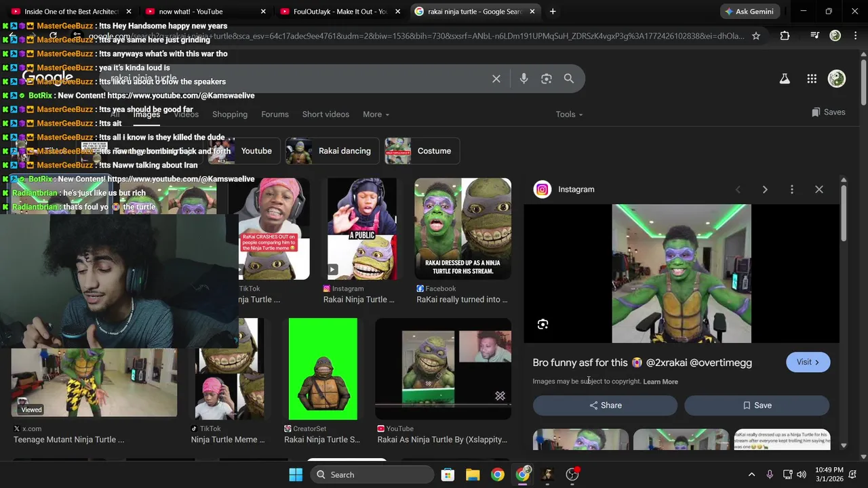
Task: Open Windows Start menu
Action: [x=296, y=474]
